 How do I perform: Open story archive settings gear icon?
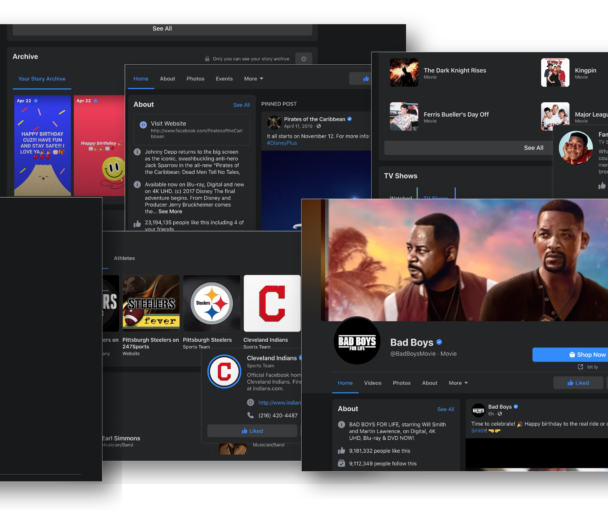[x=304, y=59]
